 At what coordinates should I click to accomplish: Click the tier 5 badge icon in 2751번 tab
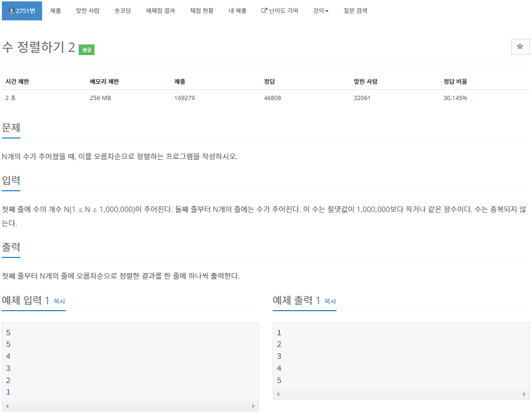pyautogui.click(x=11, y=11)
